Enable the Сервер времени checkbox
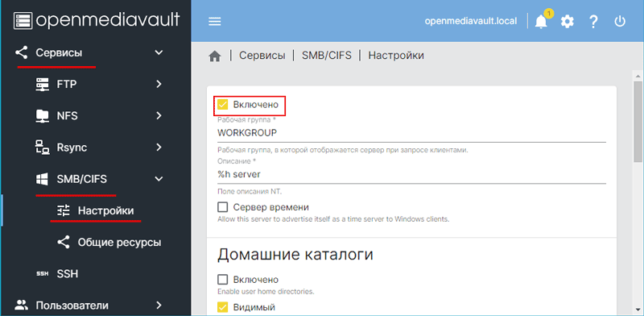Viewport: 644px width, 316px height. 222,207
